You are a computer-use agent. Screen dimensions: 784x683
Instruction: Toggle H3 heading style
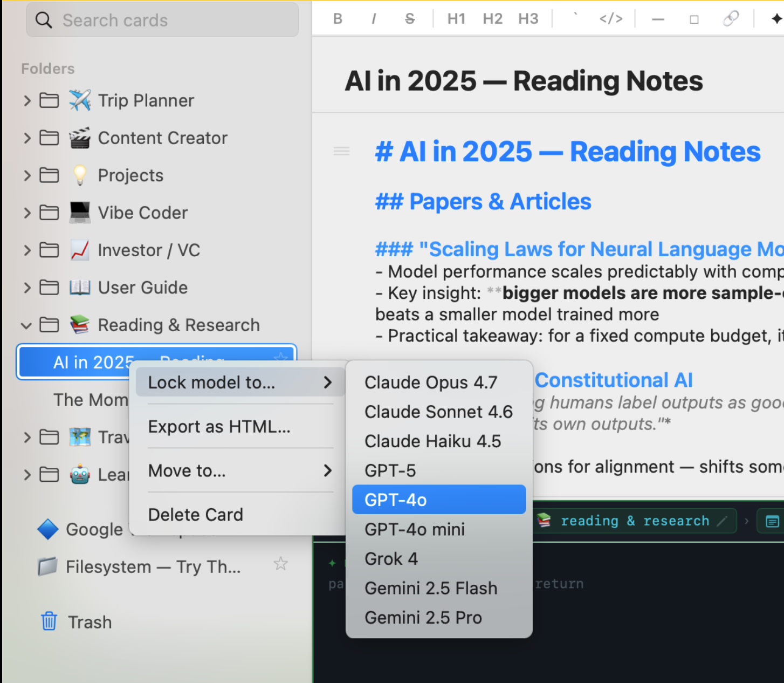point(528,19)
